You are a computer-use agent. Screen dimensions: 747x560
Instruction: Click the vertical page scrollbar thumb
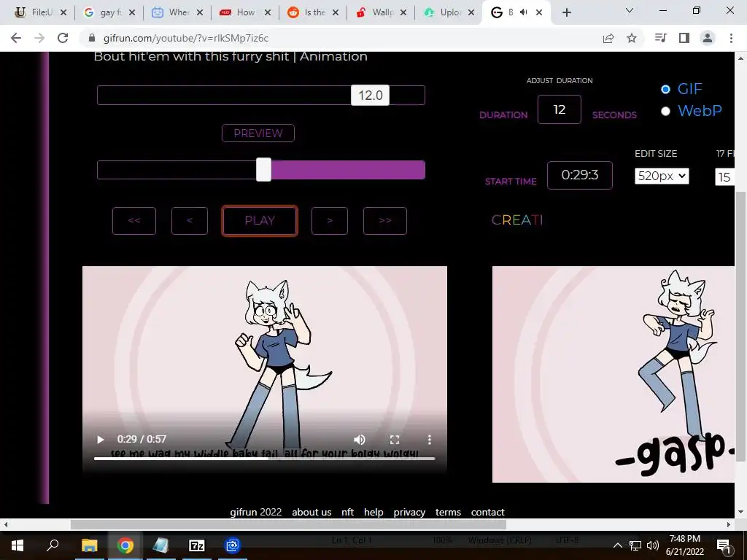click(x=740, y=326)
